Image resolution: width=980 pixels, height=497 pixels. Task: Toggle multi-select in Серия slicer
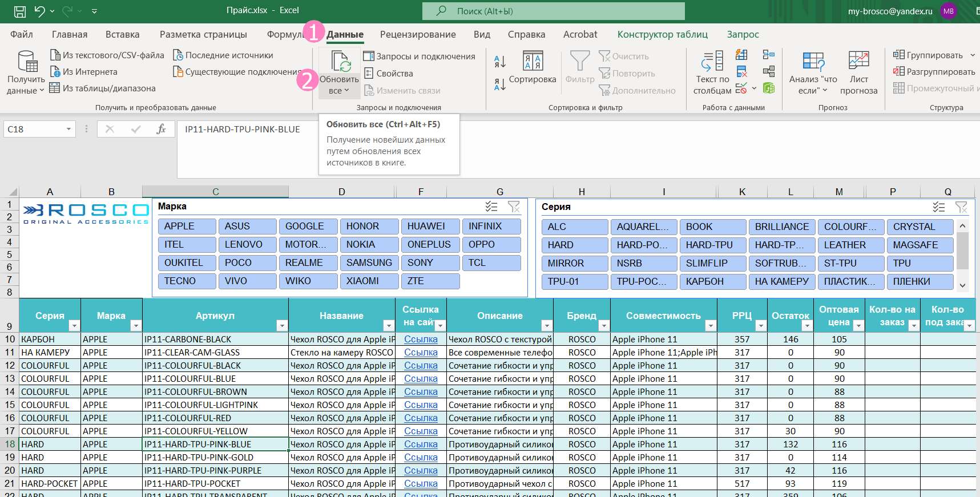[x=939, y=207]
